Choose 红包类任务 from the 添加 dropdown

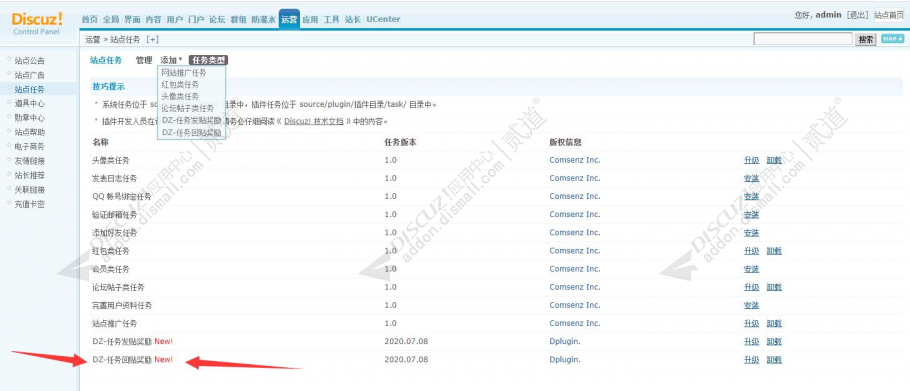click(180, 85)
